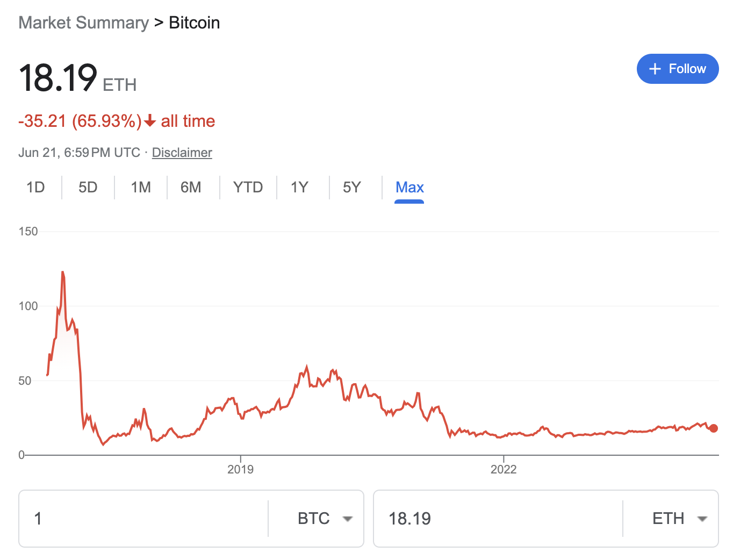
Task: Click the red endpoint dot on chart
Action: [714, 428]
